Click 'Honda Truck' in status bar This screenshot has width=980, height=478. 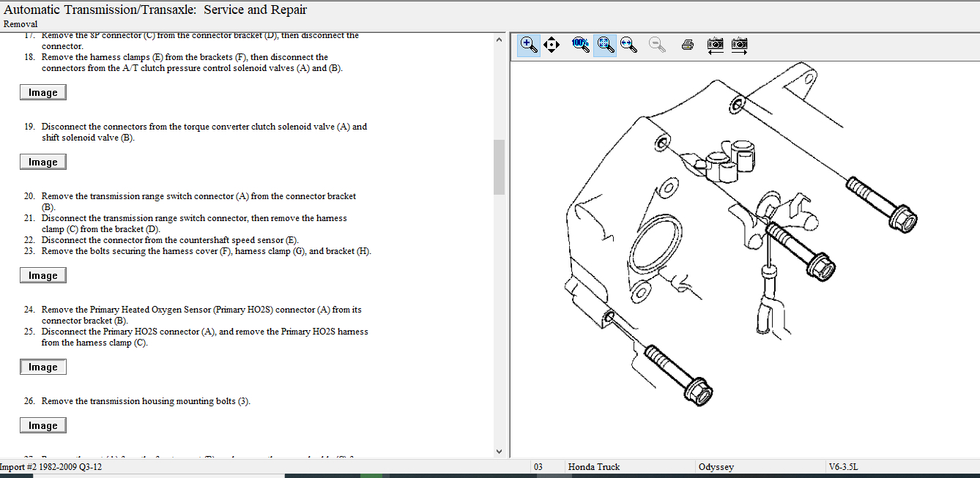593,466
